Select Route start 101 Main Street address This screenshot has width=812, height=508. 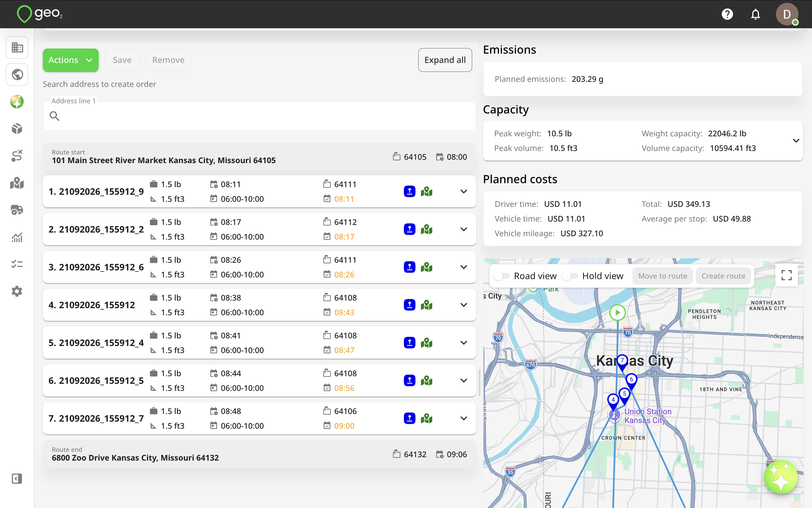[x=164, y=160]
